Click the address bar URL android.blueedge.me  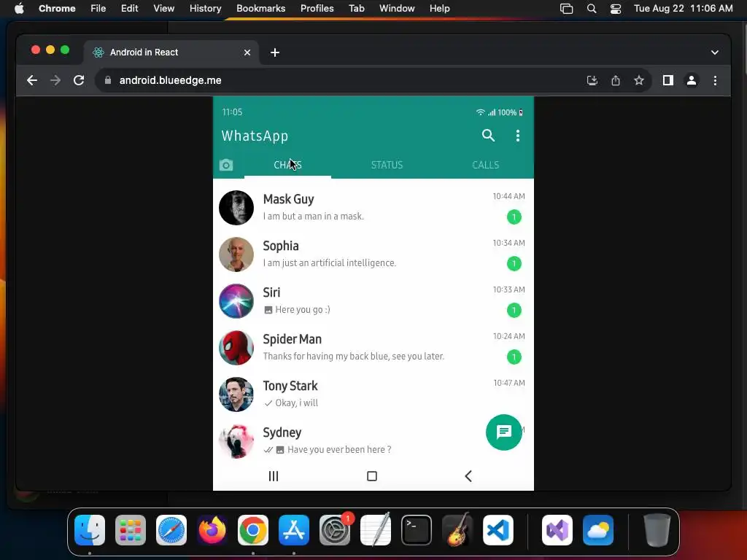[x=170, y=80]
